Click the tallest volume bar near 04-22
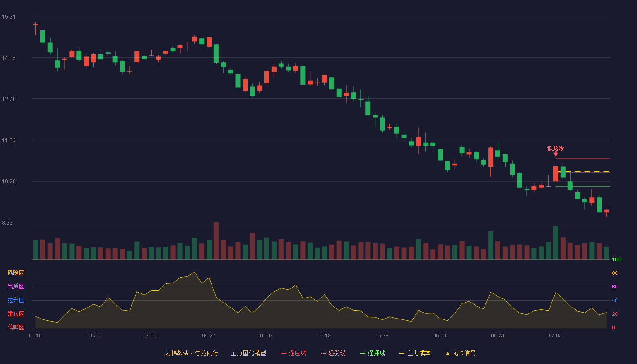This screenshot has width=637, height=364. 216,241
